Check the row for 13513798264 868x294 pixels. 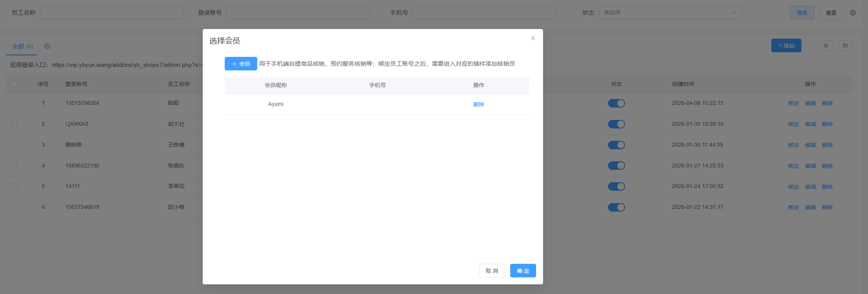pos(14,103)
